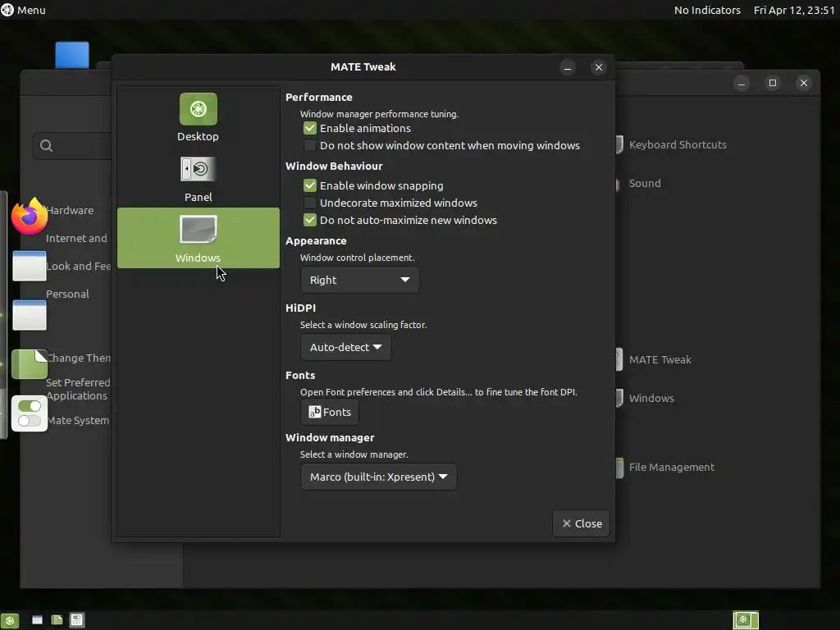Screen dimensions: 840x630
Task: Select Personal category in Control Center
Action: [x=67, y=294]
